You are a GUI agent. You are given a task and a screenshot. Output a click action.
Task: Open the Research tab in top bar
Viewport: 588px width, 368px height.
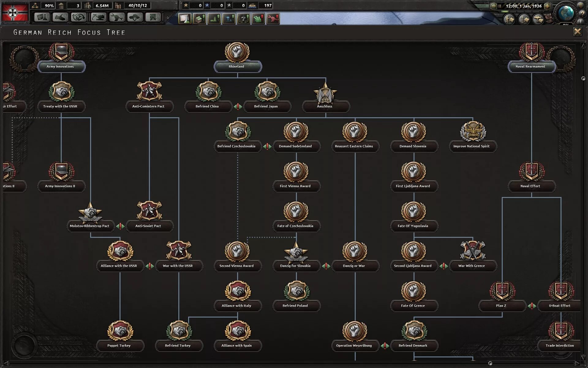pyautogui.click(x=42, y=17)
